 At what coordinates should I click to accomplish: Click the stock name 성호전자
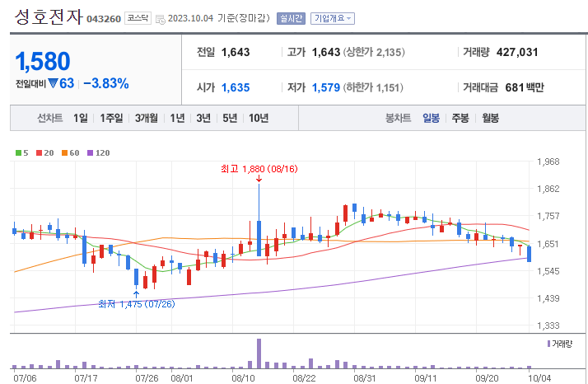[x=48, y=17]
